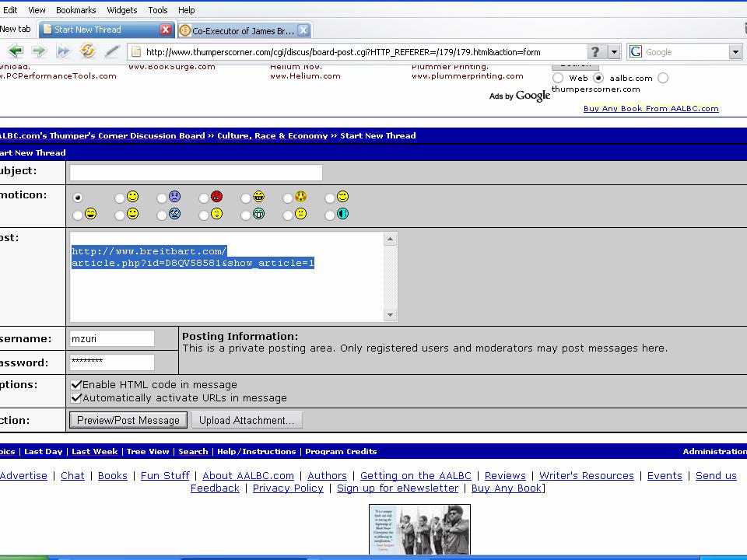Click the Google search input box
The width and height of the screenshot is (747, 560).
point(686,51)
